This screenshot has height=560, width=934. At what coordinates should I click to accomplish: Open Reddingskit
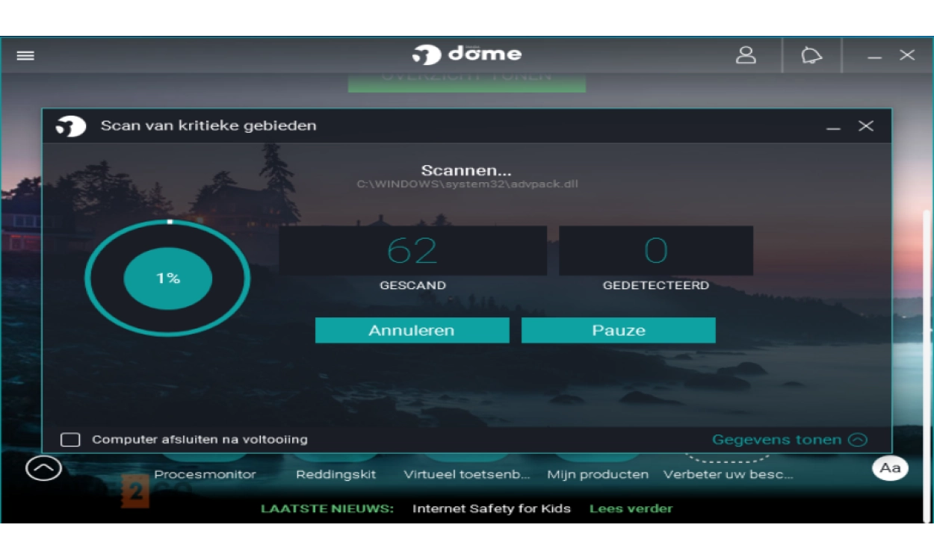pyautogui.click(x=335, y=474)
